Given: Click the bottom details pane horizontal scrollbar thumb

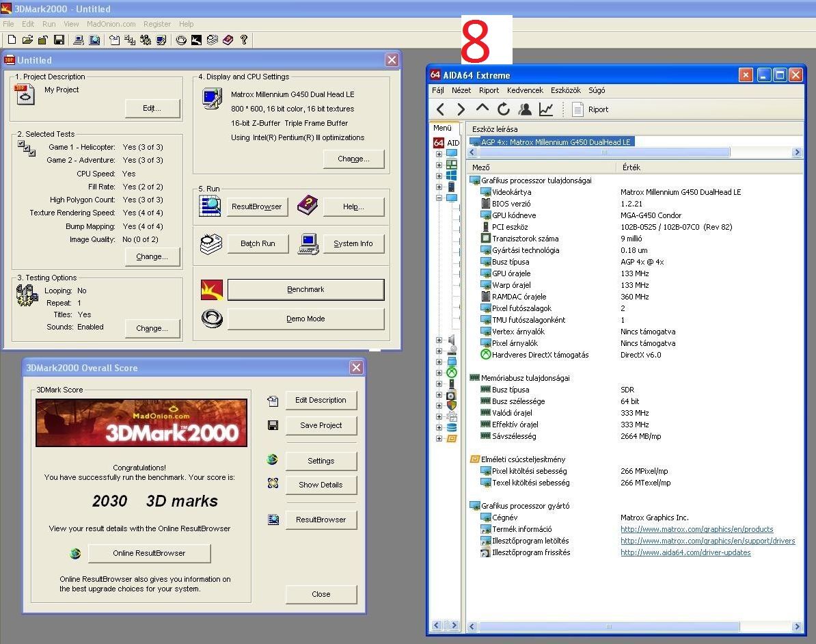Looking at the screenshot, I should [609, 627].
